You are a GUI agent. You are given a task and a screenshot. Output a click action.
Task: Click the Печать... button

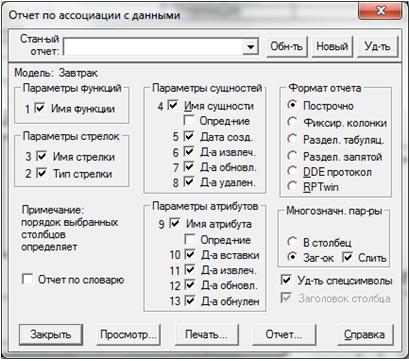tap(206, 334)
